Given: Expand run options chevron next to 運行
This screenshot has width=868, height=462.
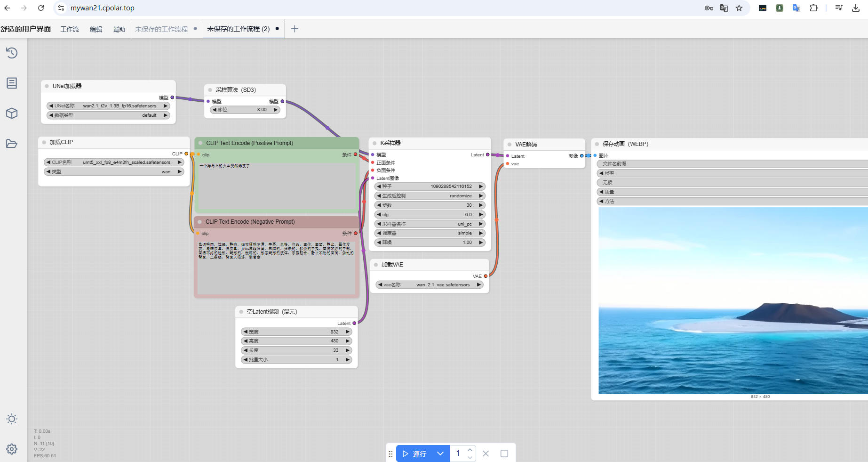Looking at the screenshot, I should pyautogui.click(x=440, y=454).
